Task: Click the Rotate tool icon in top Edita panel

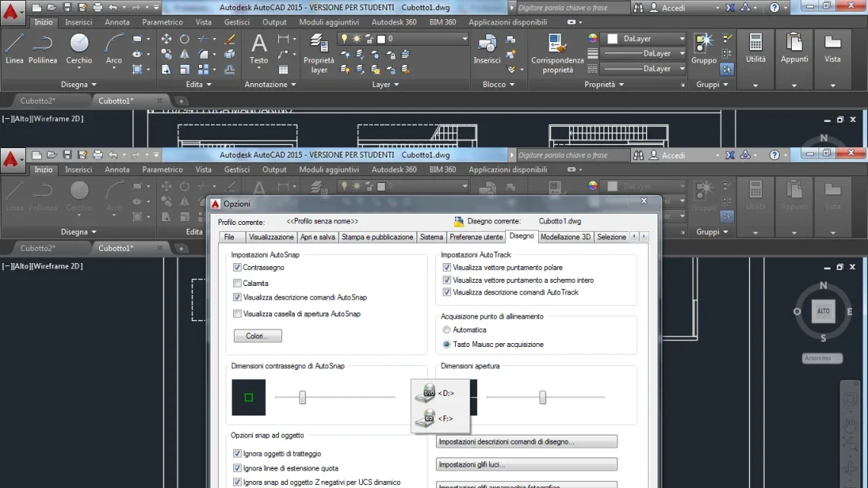Action: [x=184, y=39]
